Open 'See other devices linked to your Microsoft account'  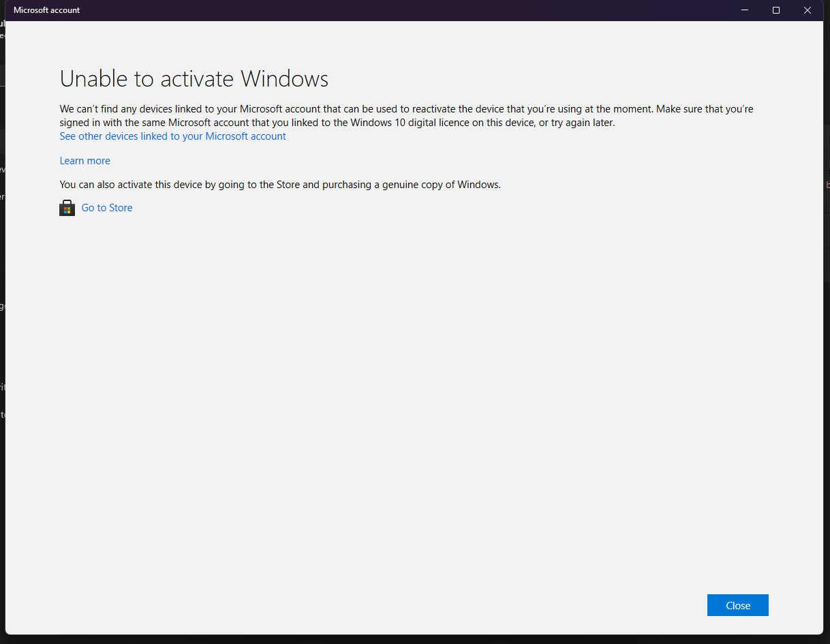tap(172, 136)
